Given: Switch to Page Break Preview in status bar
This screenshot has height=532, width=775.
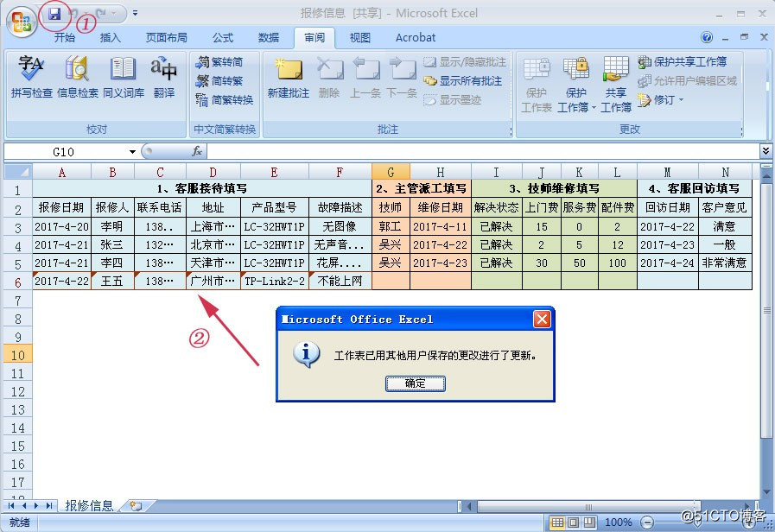Looking at the screenshot, I should [589, 522].
